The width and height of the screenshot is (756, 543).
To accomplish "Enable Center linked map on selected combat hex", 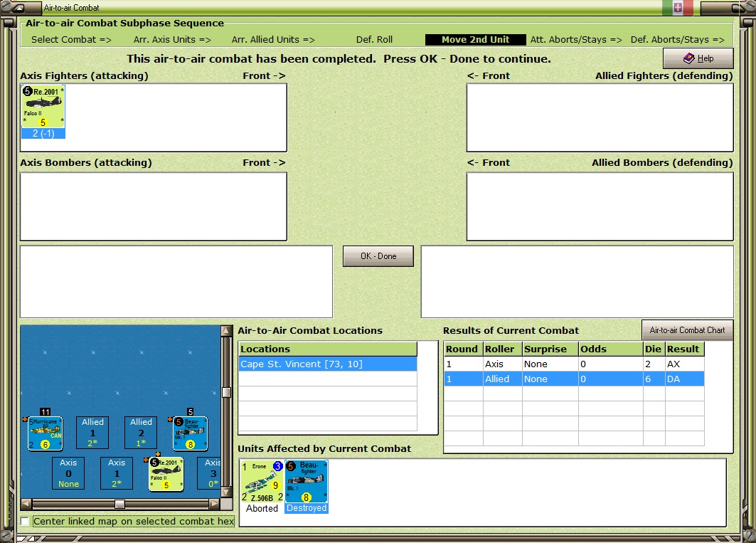I will (25, 521).
